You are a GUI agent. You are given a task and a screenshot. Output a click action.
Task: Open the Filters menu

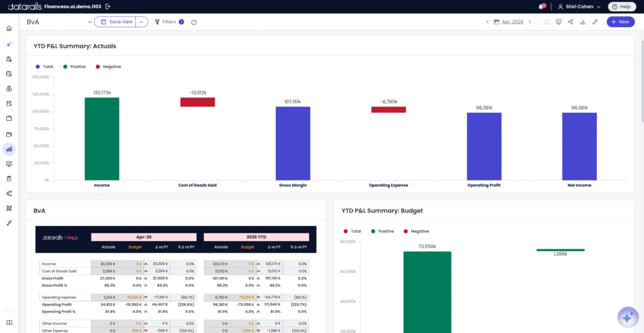[169, 22]
